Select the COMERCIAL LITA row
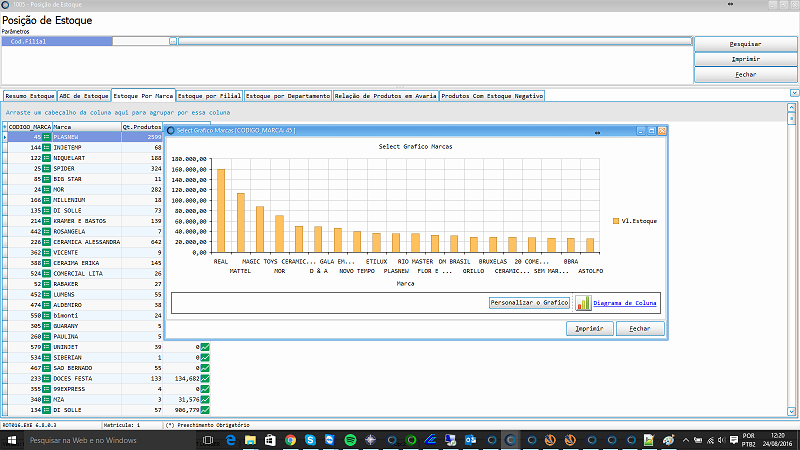This screenshot has height=450, width=800. (85, 273)
